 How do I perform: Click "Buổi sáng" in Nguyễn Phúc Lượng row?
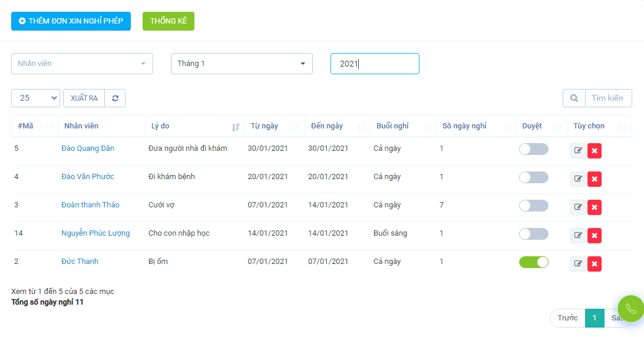(390, 233)
